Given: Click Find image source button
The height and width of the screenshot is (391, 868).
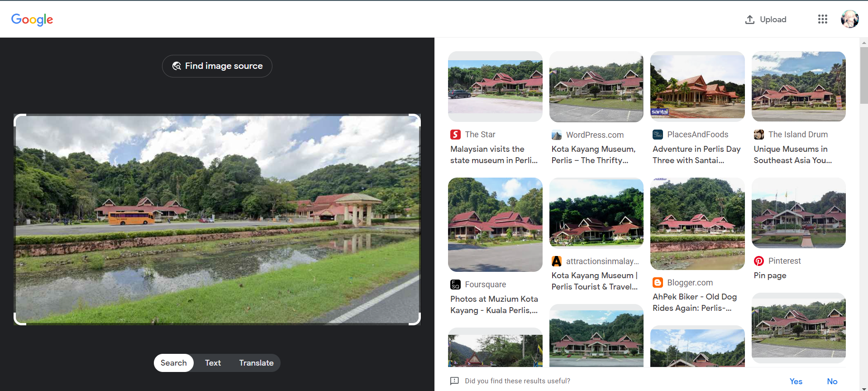Looking at the screenshot, I should (x=217, y=66).
